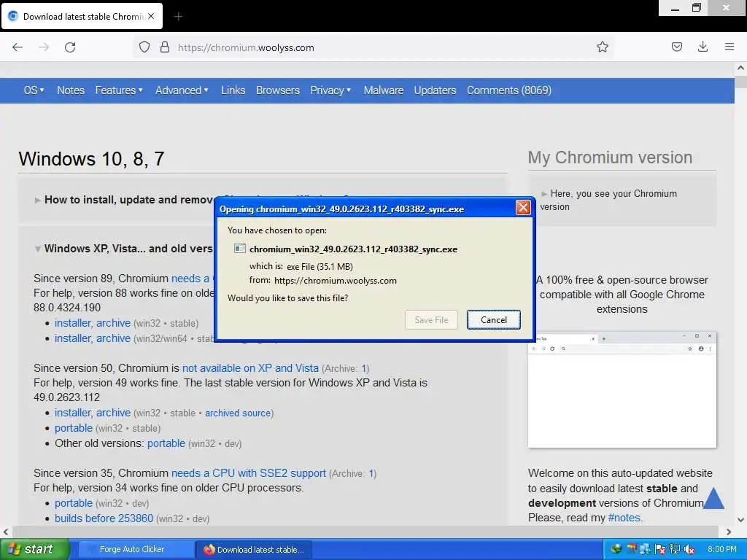Open the archived source link

click(238, 413)
